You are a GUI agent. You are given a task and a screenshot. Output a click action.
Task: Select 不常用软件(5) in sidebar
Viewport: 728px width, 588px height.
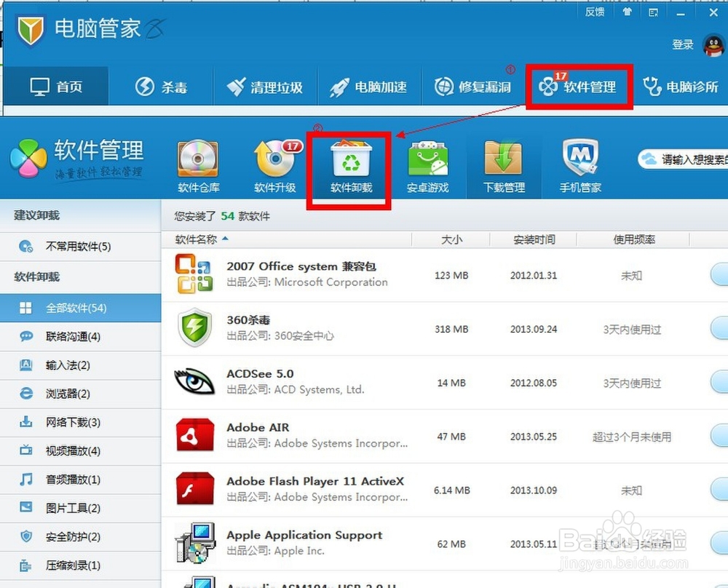pos(80,246)
